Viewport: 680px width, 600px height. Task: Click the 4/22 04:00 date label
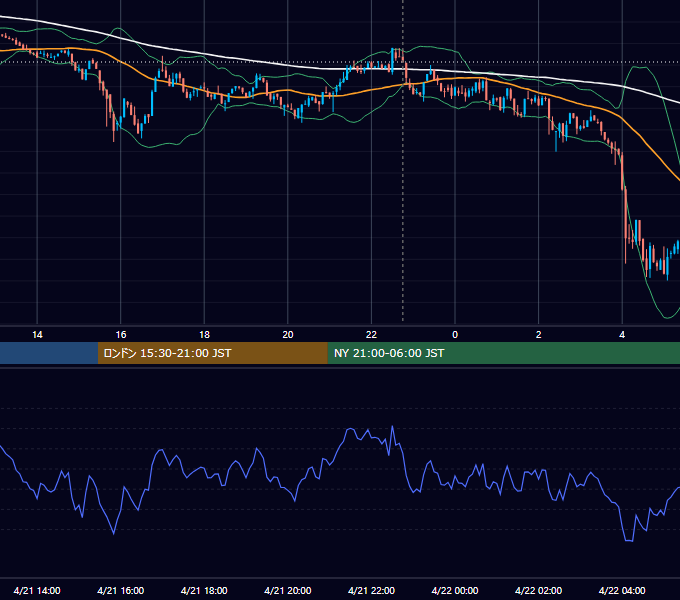(x=622, y=590)
